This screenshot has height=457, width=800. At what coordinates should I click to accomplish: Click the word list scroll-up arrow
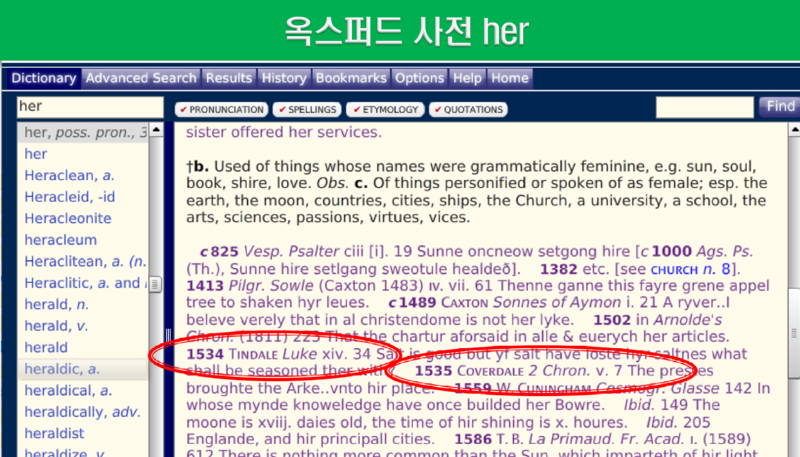tap(156, 130)
